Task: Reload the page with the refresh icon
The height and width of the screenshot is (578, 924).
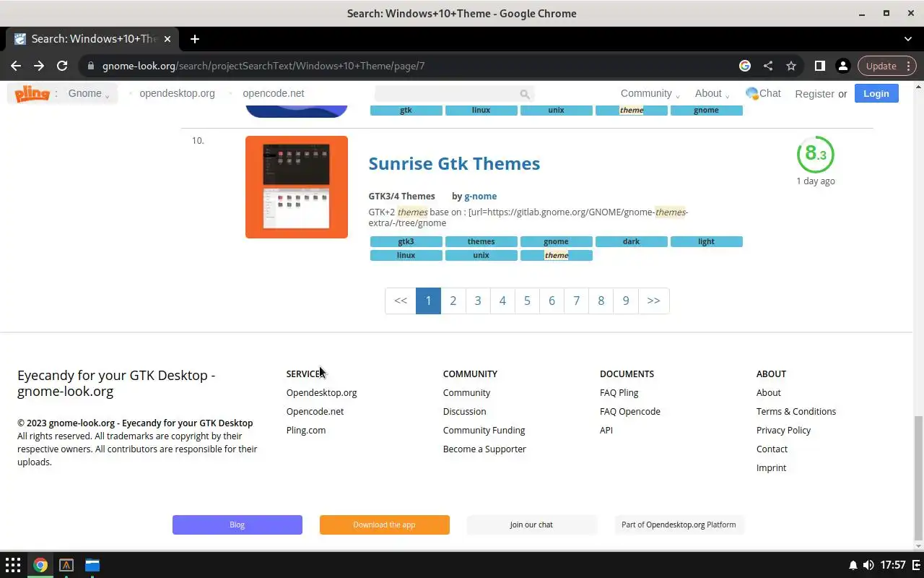Action: pyautogui.click(x=62, y=66)
